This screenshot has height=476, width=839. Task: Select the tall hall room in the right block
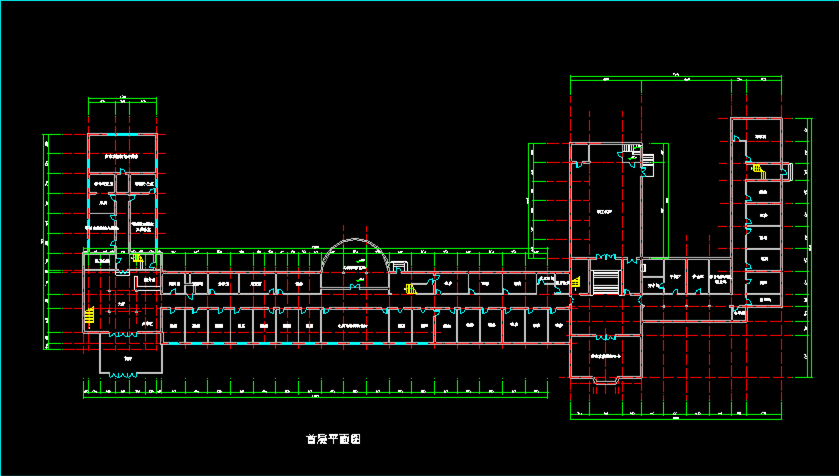coord(606,201)
